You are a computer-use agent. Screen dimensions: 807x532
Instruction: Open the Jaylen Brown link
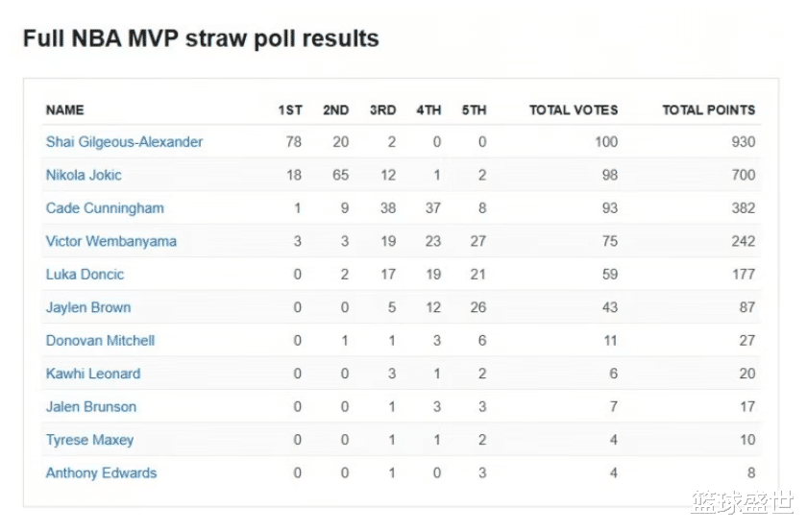(88, 308)
